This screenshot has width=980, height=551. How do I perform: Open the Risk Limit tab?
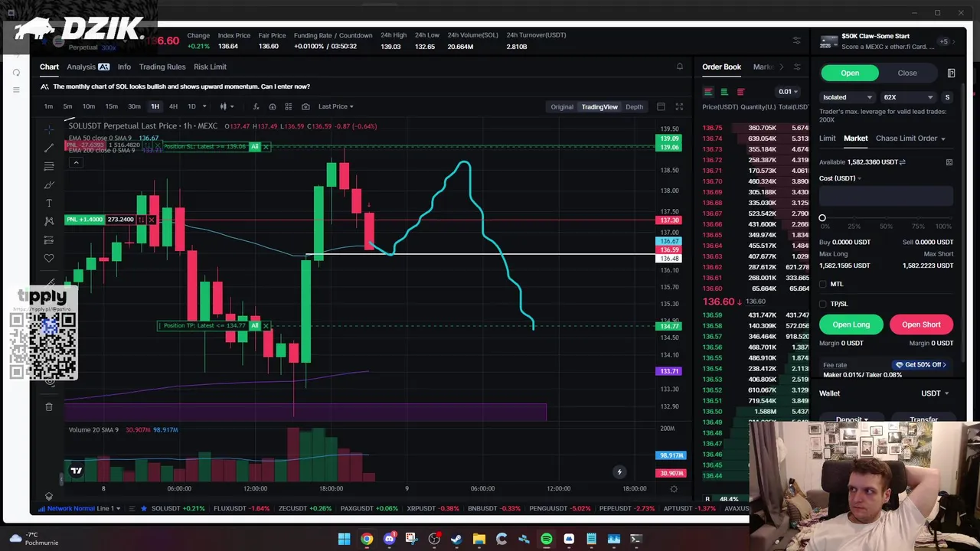point(210,67)
